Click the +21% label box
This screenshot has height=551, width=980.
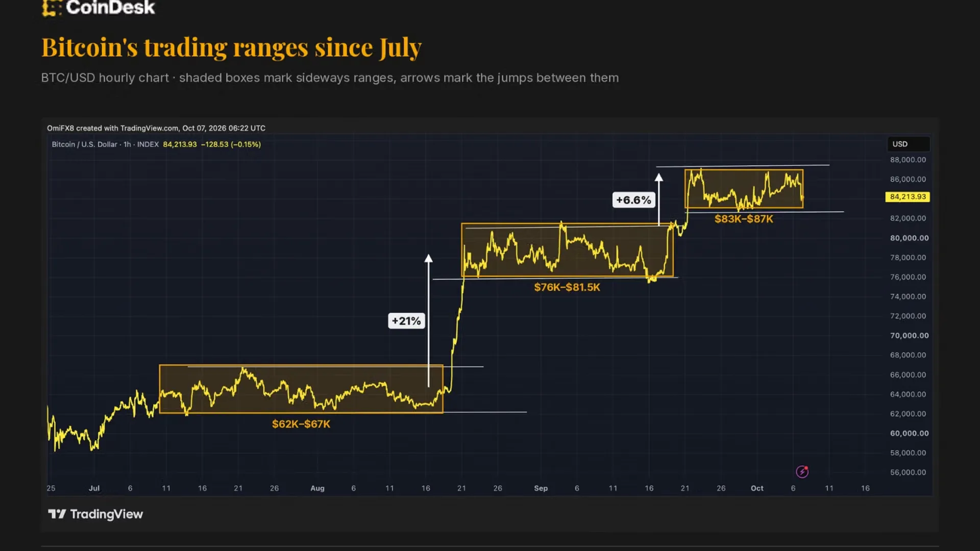click(x=406, y=321)
